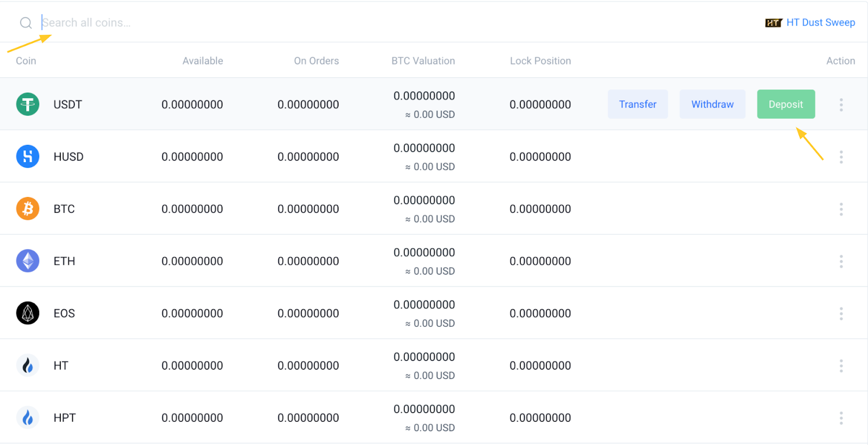Click the search magnifier icon
Screen dimensions: 868x445
(26, 23)
